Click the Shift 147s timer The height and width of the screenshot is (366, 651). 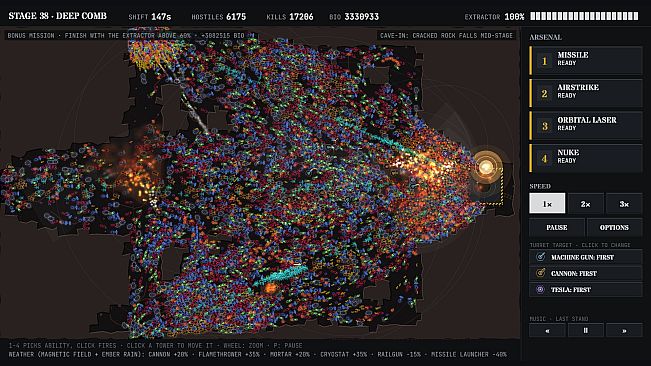point(149,17)
